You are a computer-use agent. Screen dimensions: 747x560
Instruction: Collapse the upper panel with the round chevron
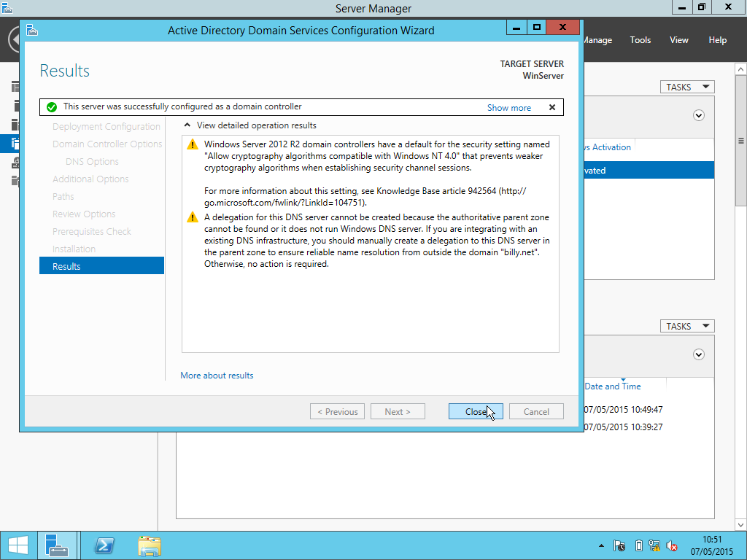point(698,115)
